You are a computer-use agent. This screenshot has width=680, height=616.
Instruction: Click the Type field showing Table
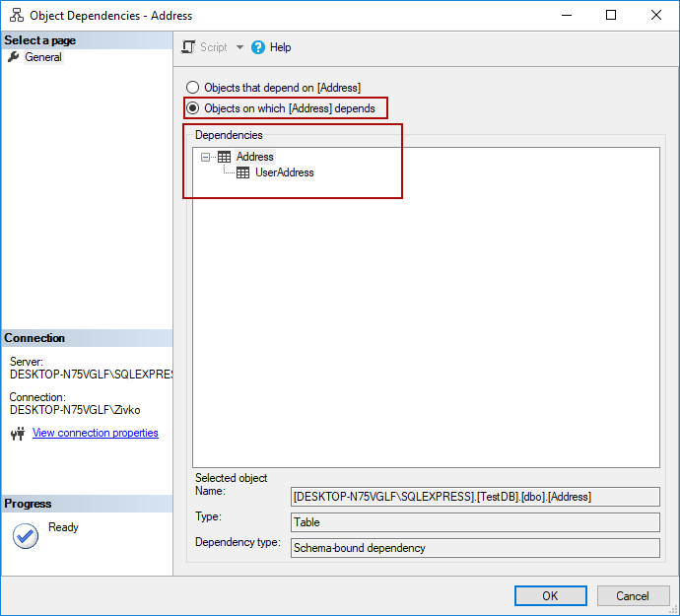click(475, 522)
